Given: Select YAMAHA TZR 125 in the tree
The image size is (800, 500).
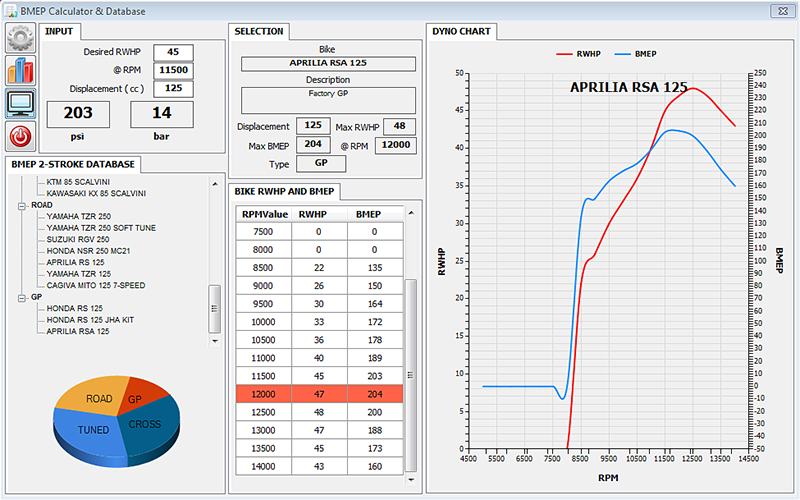Looking at the screenshot, I should click(x=79, y=274).
